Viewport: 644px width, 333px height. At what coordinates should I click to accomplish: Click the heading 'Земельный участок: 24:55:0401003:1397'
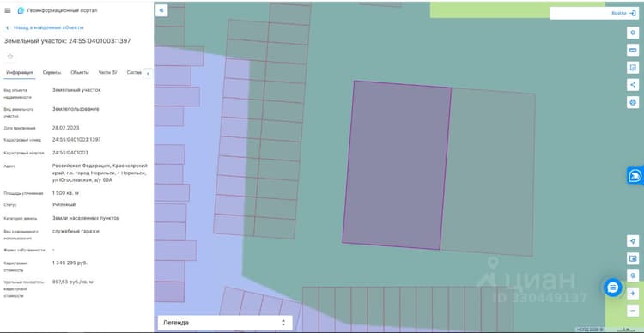[67, 41]
